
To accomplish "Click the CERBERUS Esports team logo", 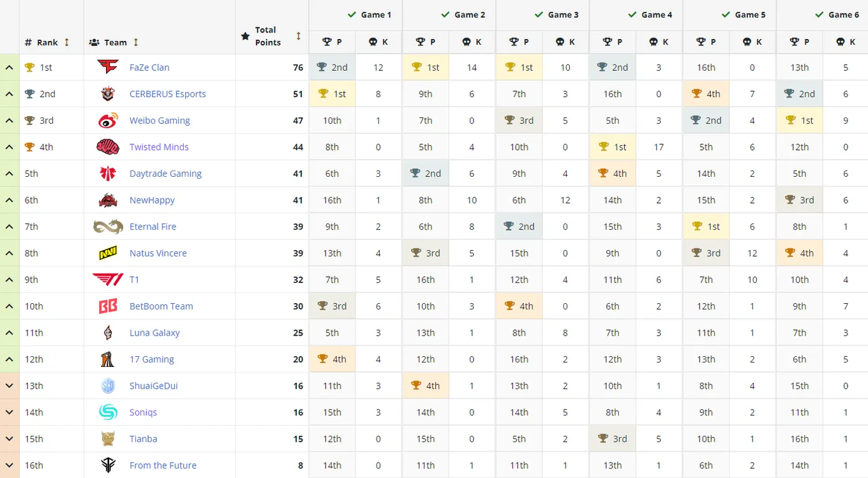I will coord(108,94).
